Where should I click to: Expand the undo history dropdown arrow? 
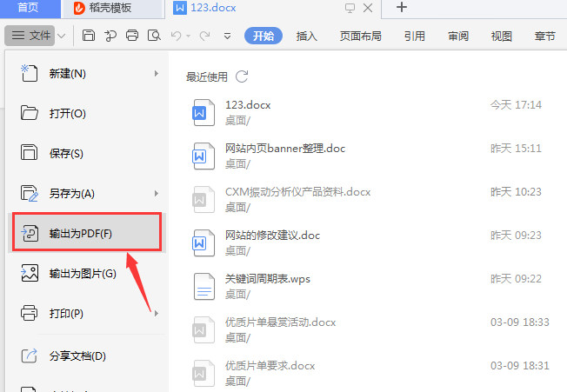click(x=188, y=36)
